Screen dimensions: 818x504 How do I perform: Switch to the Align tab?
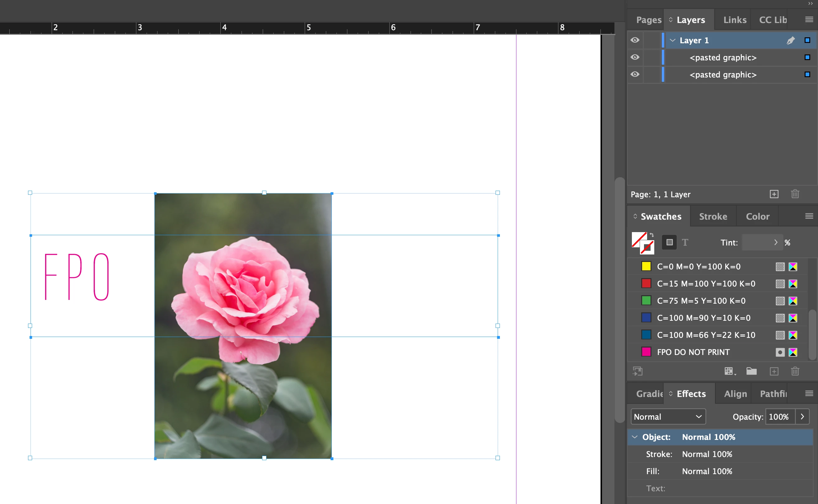pyautogui.click(x=735, y=394)
